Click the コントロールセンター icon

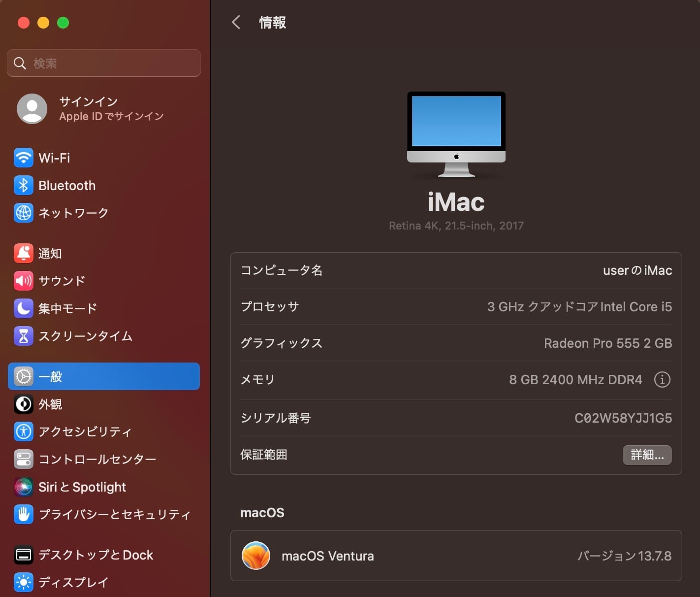(x=24, y=459)
